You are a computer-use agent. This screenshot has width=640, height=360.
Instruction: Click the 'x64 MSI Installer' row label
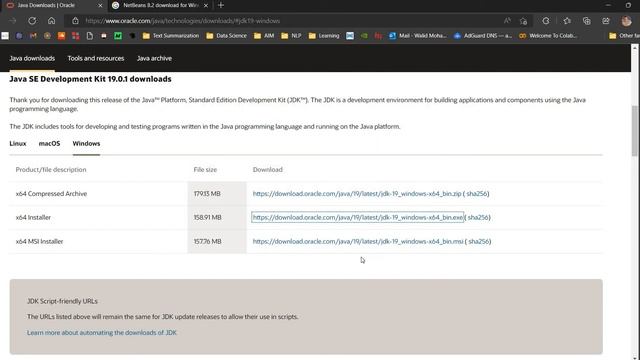pos(40,242)
